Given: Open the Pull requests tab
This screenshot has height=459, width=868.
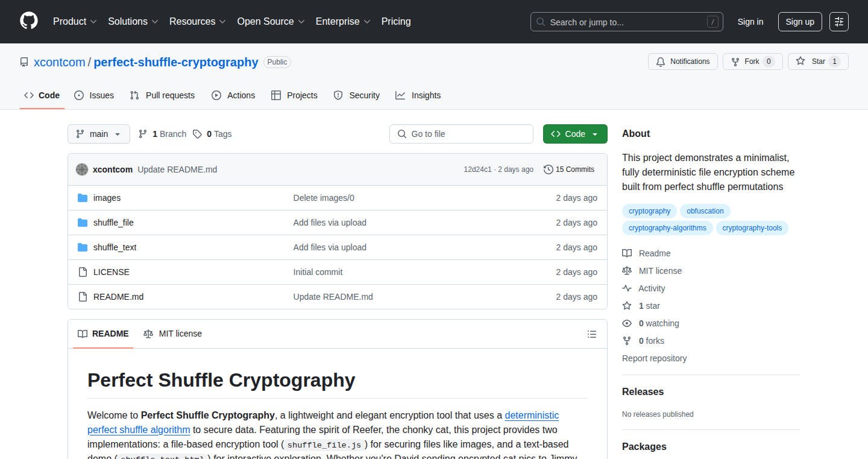Looking at the screenshot, I should (x=162, y=95).
